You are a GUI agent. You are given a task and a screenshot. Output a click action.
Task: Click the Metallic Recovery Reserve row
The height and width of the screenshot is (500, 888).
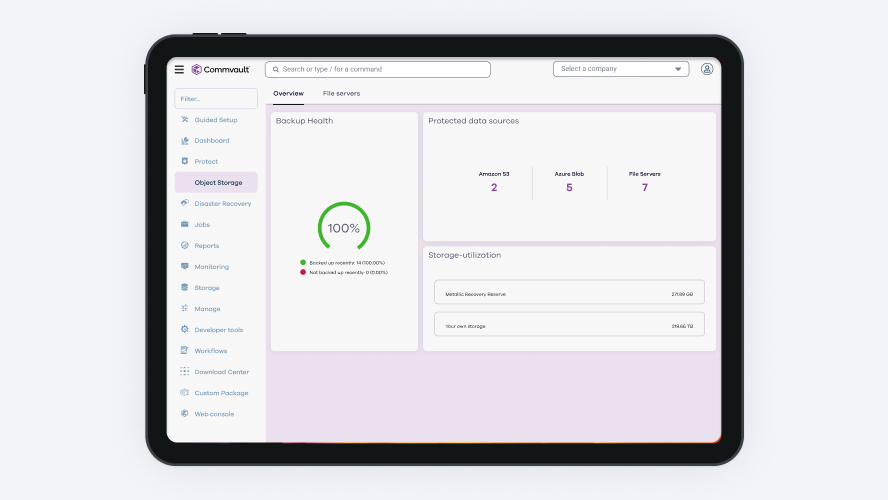[569, 292]
